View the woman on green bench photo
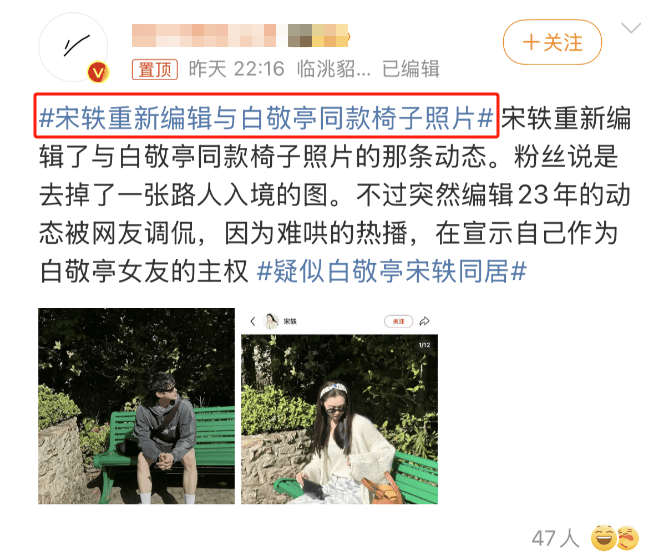This screenshot has height=560, width=663. click(x=340, y=419)
